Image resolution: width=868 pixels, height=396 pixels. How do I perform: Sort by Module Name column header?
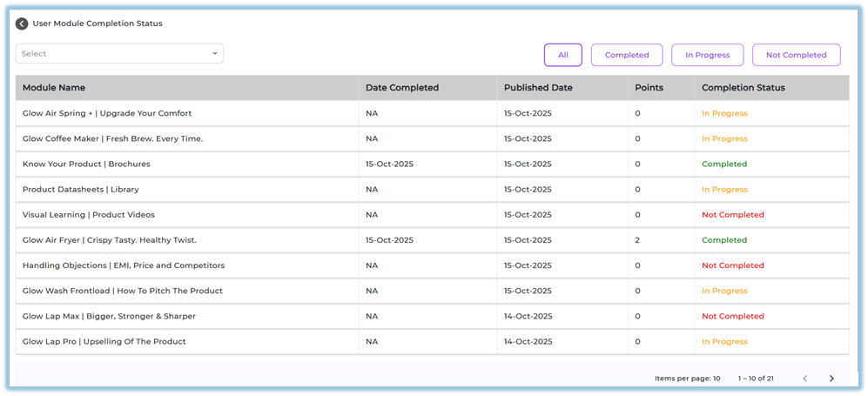[x=54, y=88]
